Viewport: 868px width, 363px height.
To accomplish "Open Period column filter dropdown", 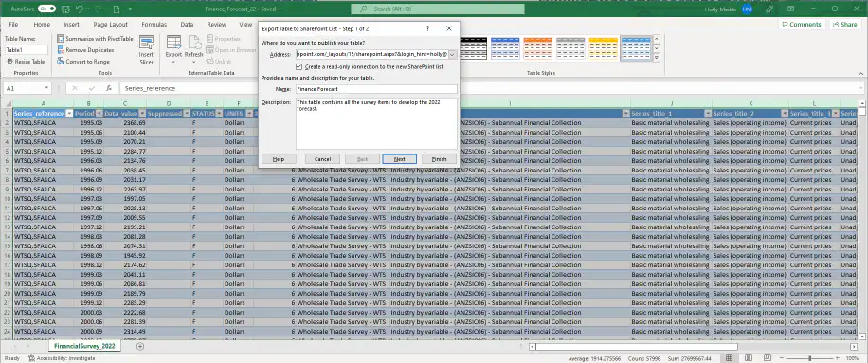I will point(99,114).
